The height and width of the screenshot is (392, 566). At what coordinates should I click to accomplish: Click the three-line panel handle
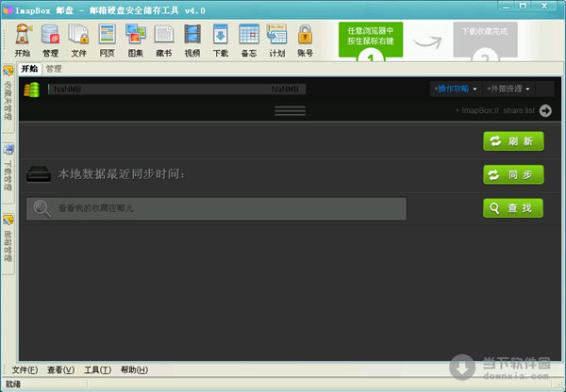point(290,111)
